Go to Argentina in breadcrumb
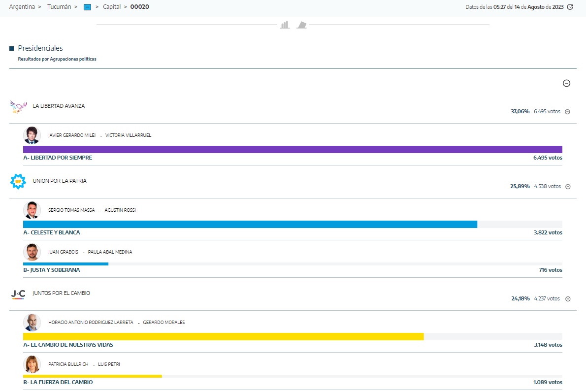586x392 pixels. point(22,7)
